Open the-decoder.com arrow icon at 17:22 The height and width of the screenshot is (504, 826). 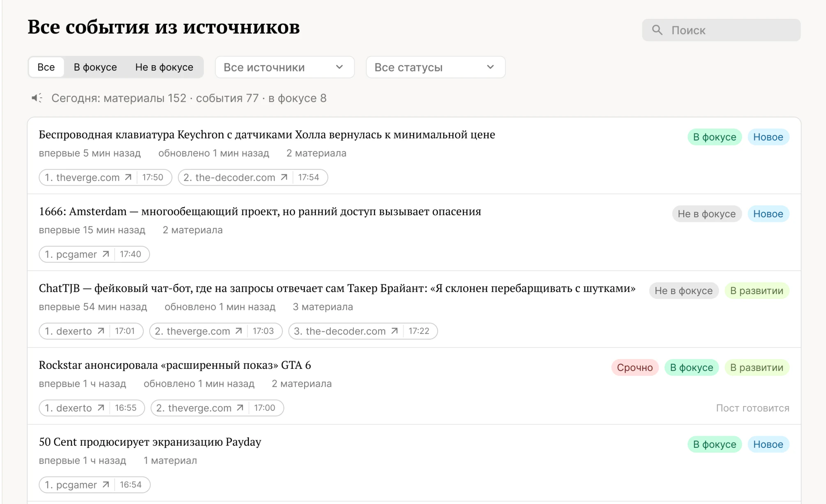(395, 331)
